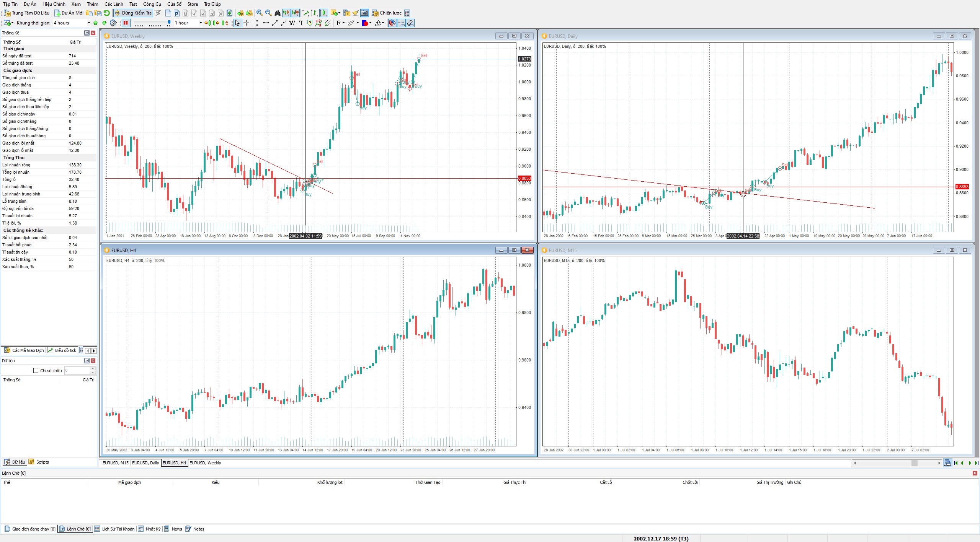Image resolution: width=980 pixels, height=542 pixels.
Task: Click the 'Dừng Kiểm Tra' button
Action: click(x=133, y=13)
